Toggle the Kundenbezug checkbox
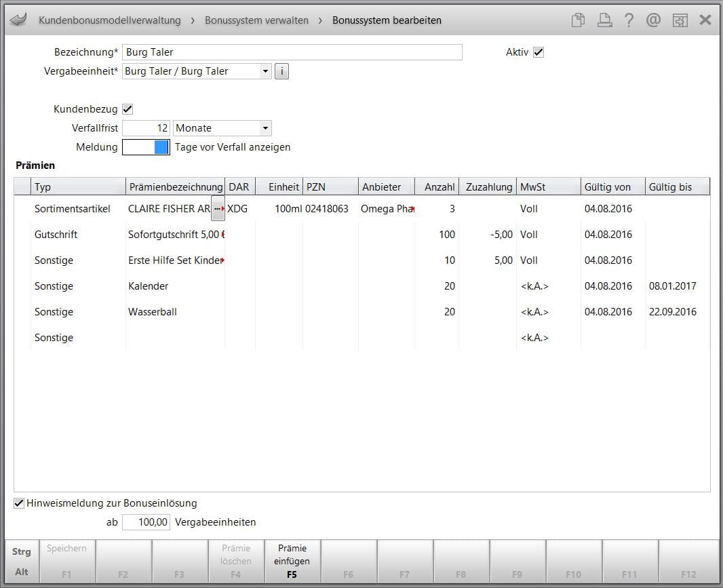This screenshot has height=588, width=723. tap(128, 109)
